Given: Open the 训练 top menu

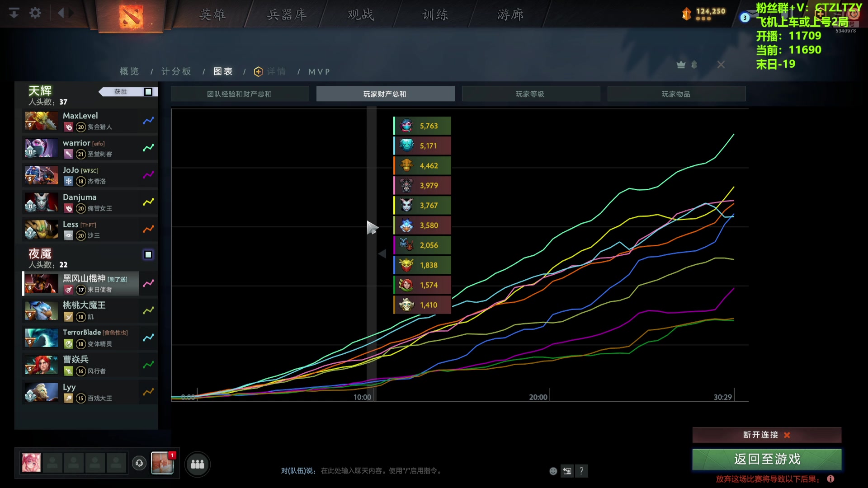Looking at the screenshot, I should [x=435, y=14].
